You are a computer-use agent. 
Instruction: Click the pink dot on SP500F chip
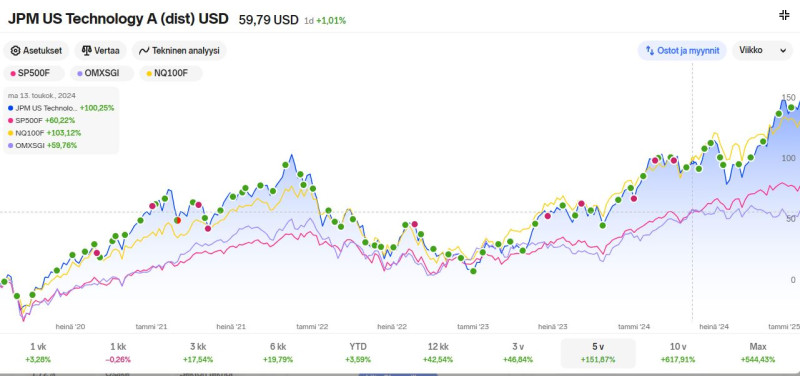[x=13, y=73]
